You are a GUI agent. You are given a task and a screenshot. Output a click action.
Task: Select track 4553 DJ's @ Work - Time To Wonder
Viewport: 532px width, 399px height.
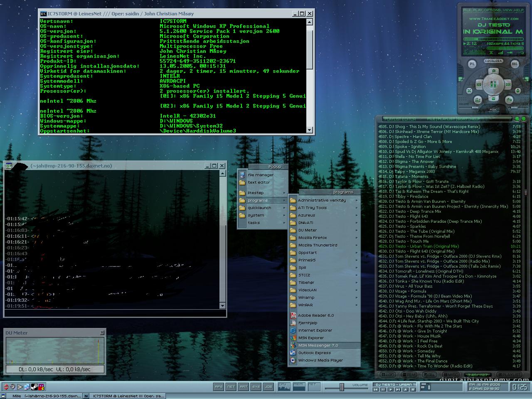449,366
